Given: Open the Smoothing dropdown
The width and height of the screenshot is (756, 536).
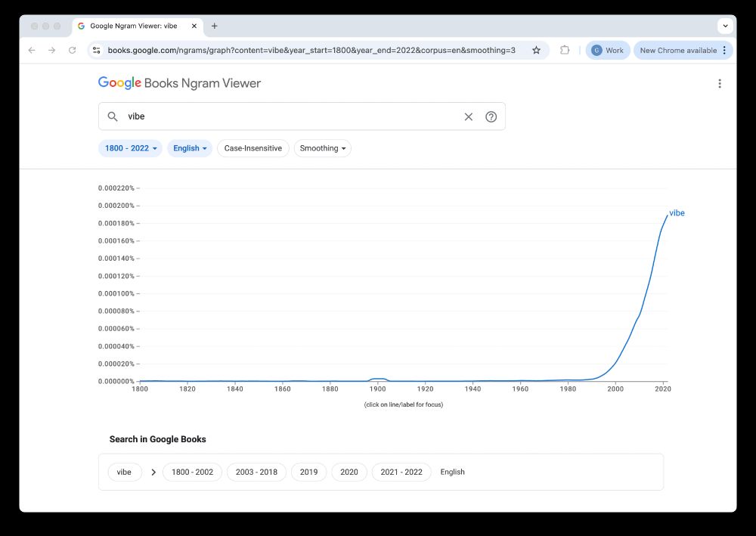Looking at the screenshot, I should (323, 148).
